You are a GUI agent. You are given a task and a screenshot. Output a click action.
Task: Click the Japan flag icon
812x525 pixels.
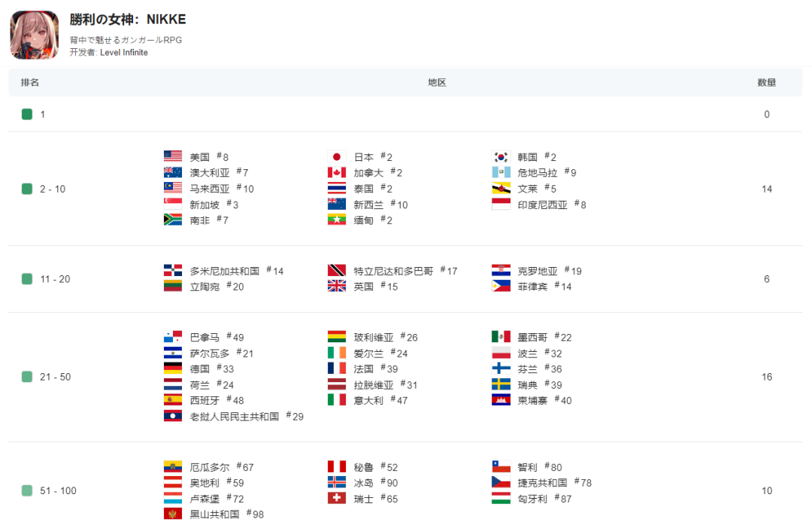(x=337, y=157)
